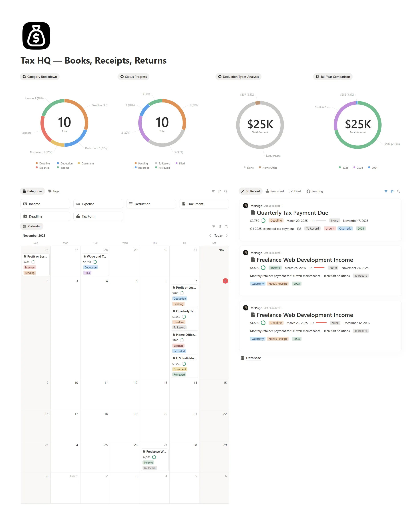Click the money bag page icon
The height and width of the screenshot is (512, 420).
click(x=36, y=36)
